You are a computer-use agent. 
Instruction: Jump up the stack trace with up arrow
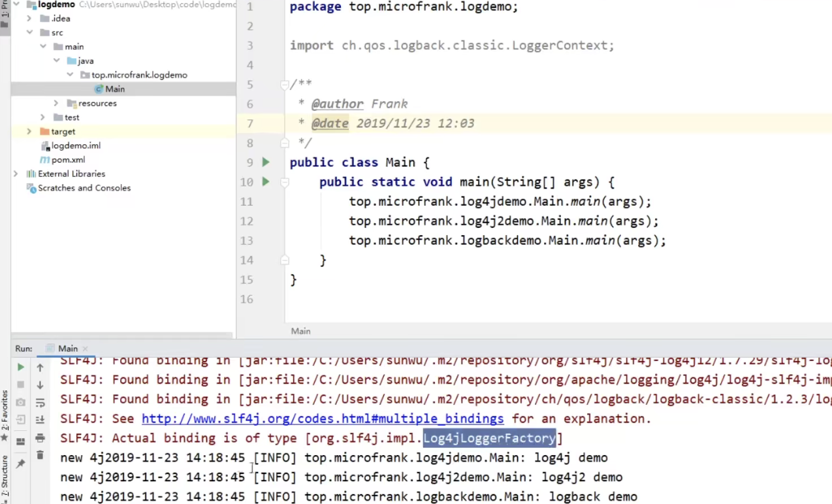tap(40, 368)
